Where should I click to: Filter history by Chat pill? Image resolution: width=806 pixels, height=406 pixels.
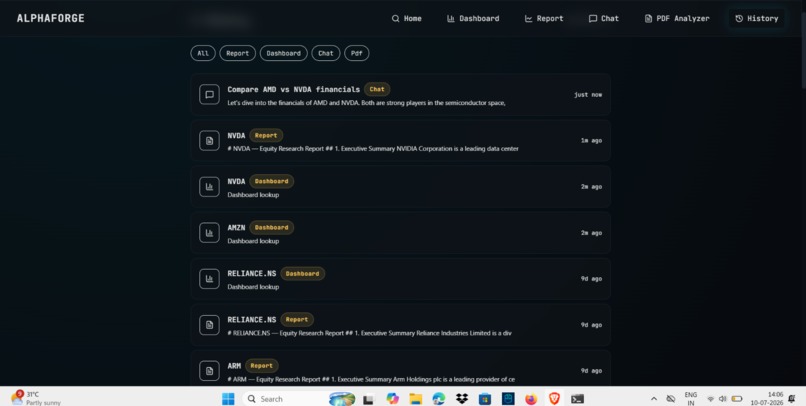[326, 53]
